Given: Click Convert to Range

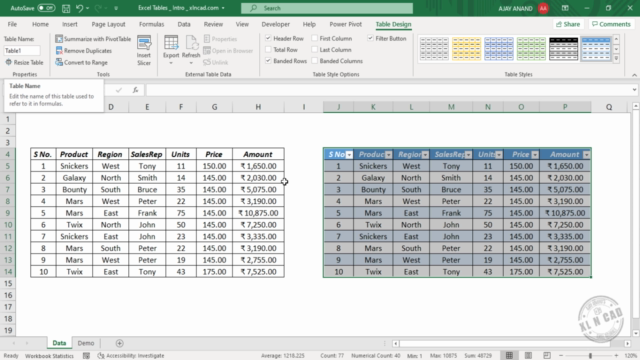Looking at the screenshot, I should coord(81,62).
